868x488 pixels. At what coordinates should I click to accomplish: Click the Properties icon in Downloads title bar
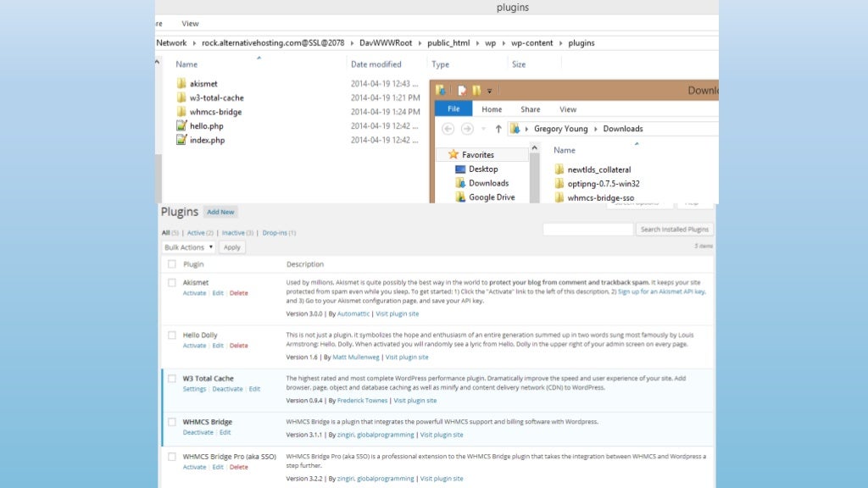(x=462, y=90)
